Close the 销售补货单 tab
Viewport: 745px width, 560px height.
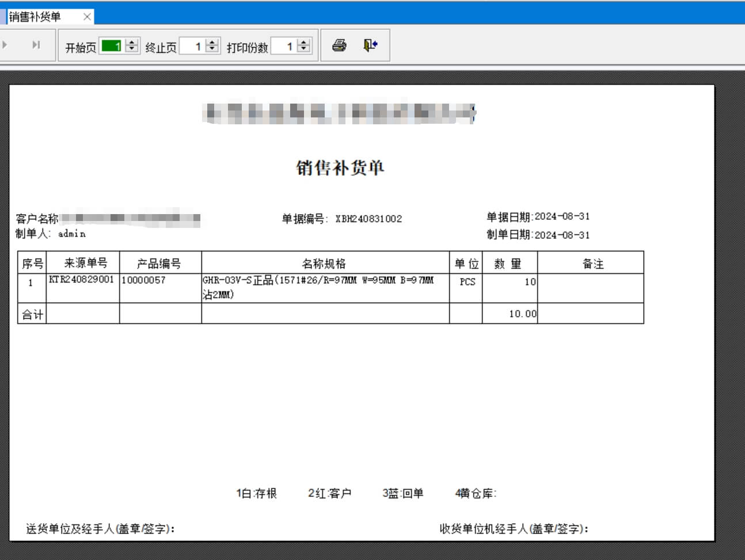(87, 17)
